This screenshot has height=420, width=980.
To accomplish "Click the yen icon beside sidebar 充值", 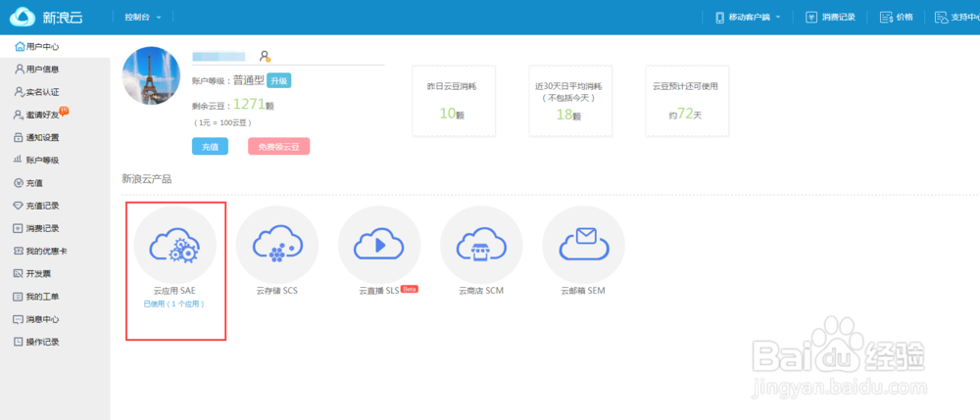I will [19, 183].
